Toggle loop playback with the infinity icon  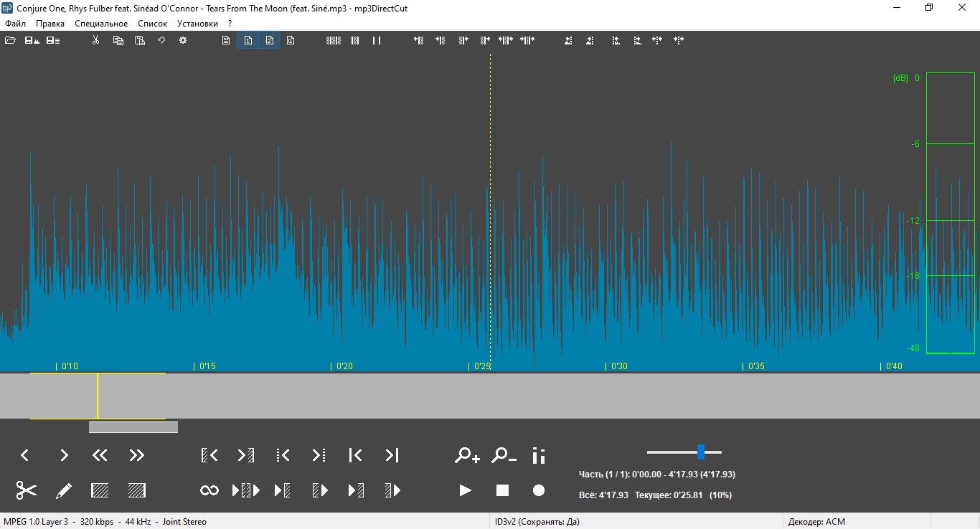209,490
